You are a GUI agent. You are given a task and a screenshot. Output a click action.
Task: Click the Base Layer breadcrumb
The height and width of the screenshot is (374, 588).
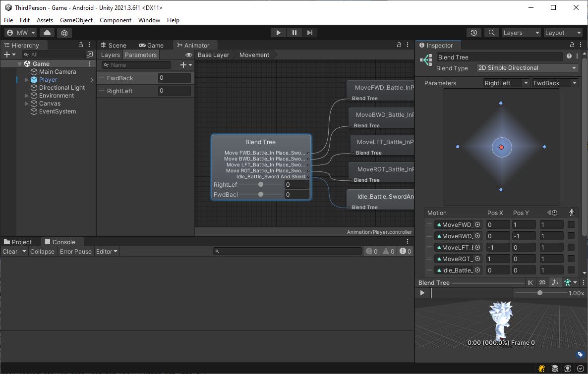coord(213,55)
